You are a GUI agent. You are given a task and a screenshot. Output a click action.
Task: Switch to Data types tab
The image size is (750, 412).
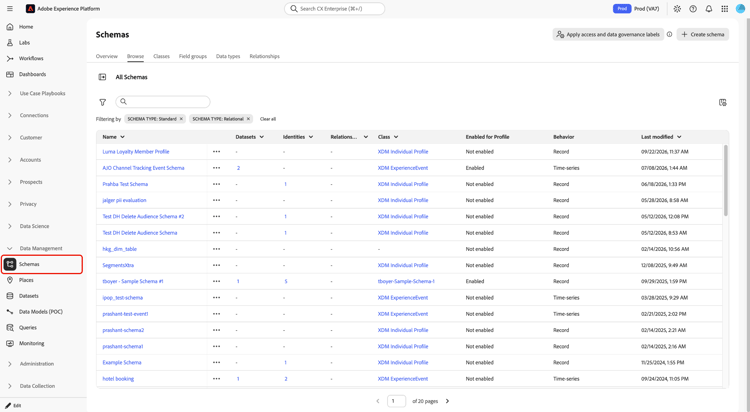click(x=228, y=56)
